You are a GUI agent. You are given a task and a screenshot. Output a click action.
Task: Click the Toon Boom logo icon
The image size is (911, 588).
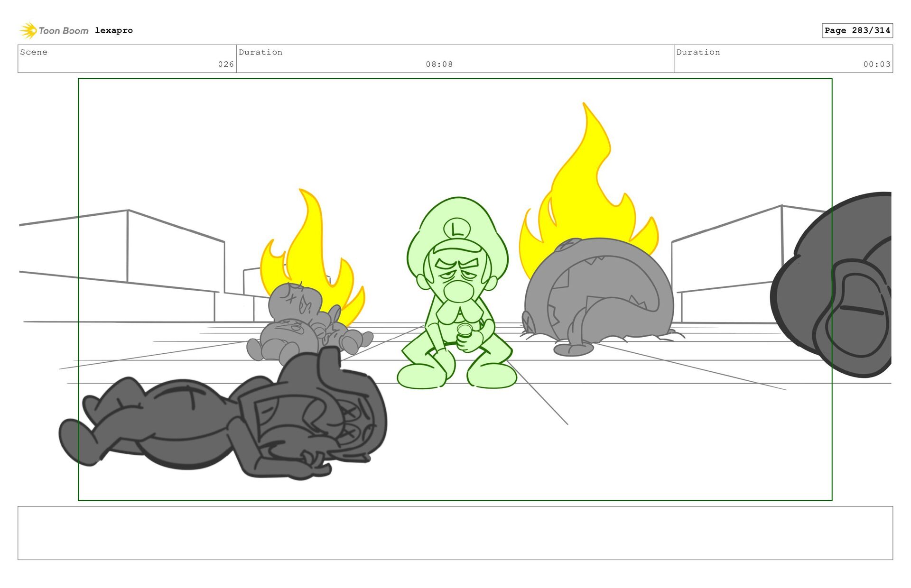point(28,30)
